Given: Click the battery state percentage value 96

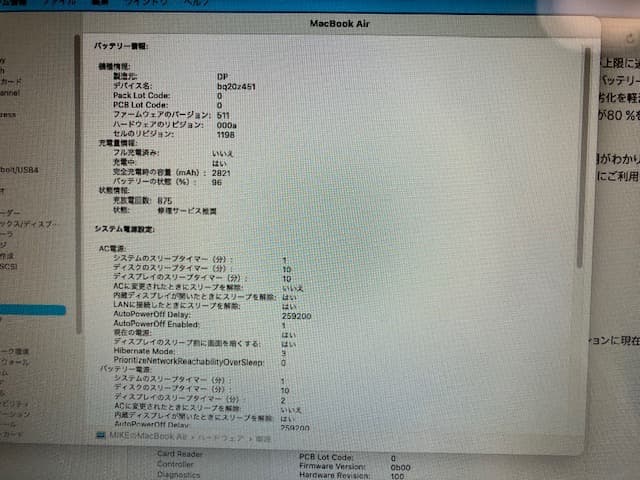Looking at the screenshot, I should (x=217, y=182).
